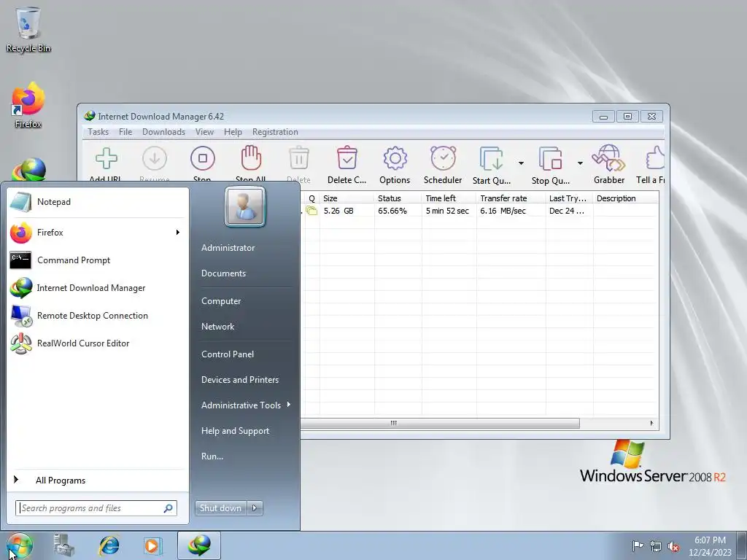Expand Start Queue dropdown arrow
The height and width of the screenshot is (560, 747).
[521, 163]
